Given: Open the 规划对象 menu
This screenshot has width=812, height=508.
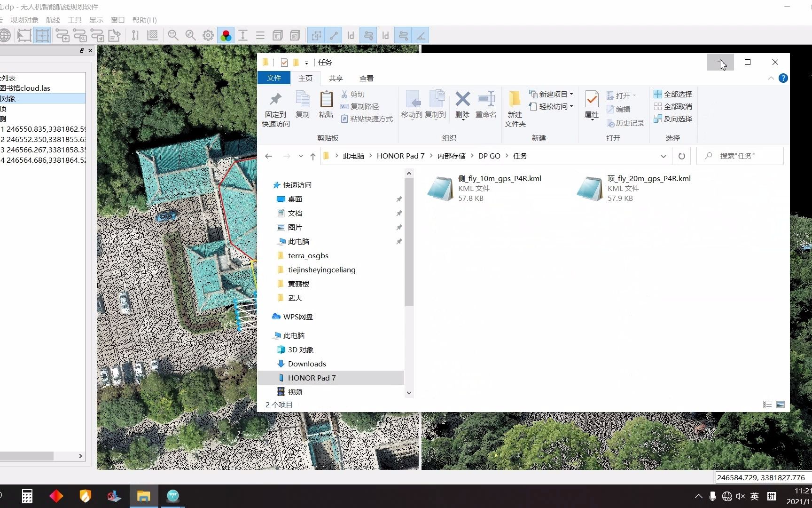Looking at the screenshot, I should (x=24, y=20).
